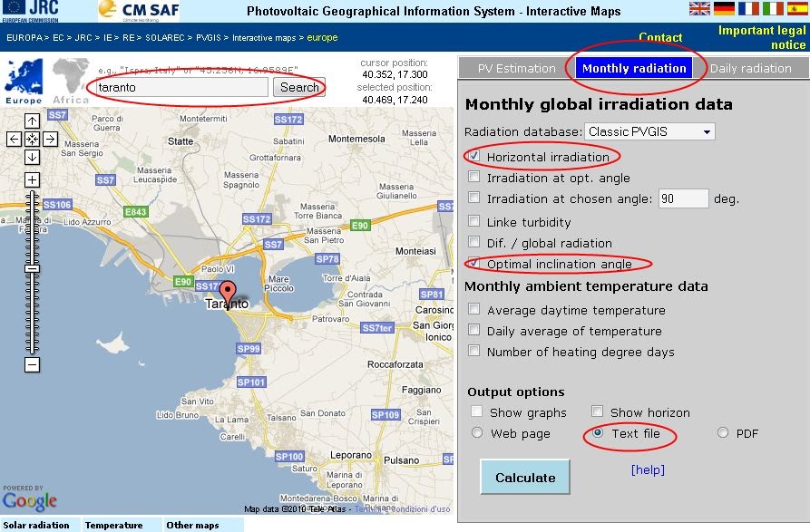Switch to Other maps bottom tab
The image size is (810, 532).
[x=203, y=525]
